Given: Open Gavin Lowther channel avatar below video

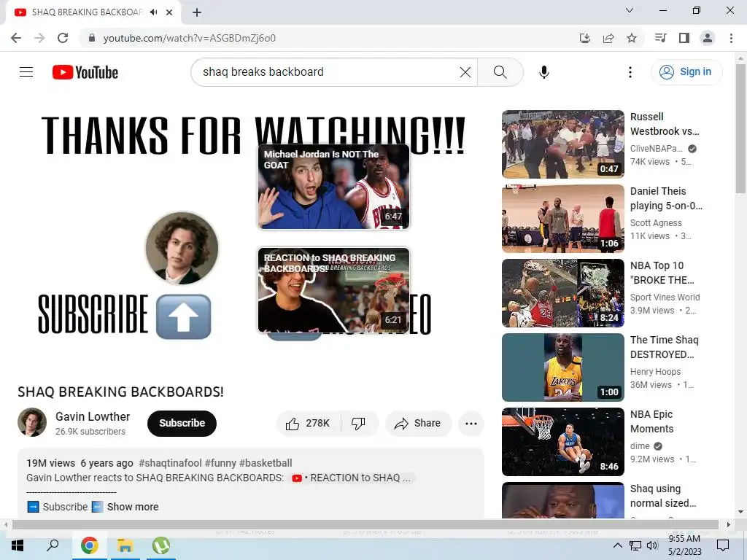Looking at the screenshot, I should tap(32, 422).
